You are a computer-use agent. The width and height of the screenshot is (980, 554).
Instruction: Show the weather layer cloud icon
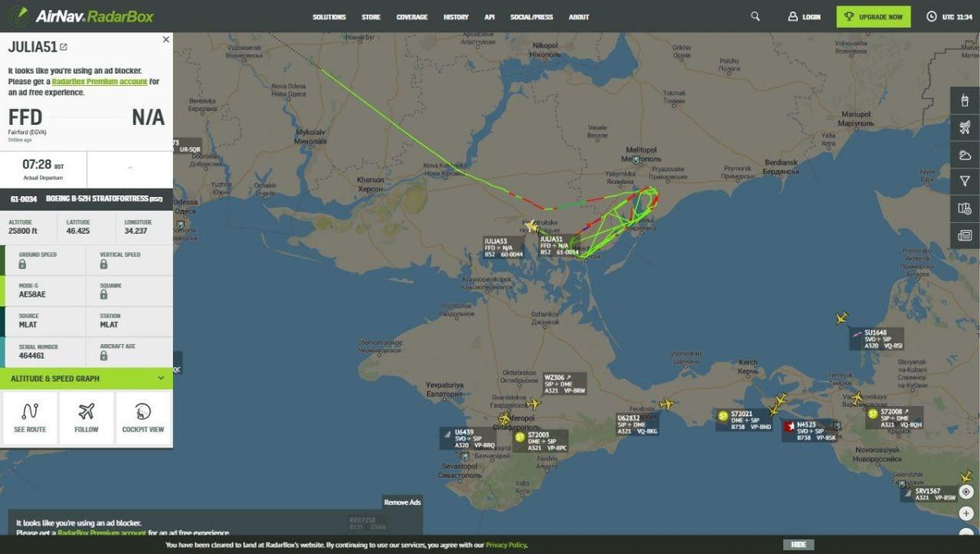click(x=965, y=154)
